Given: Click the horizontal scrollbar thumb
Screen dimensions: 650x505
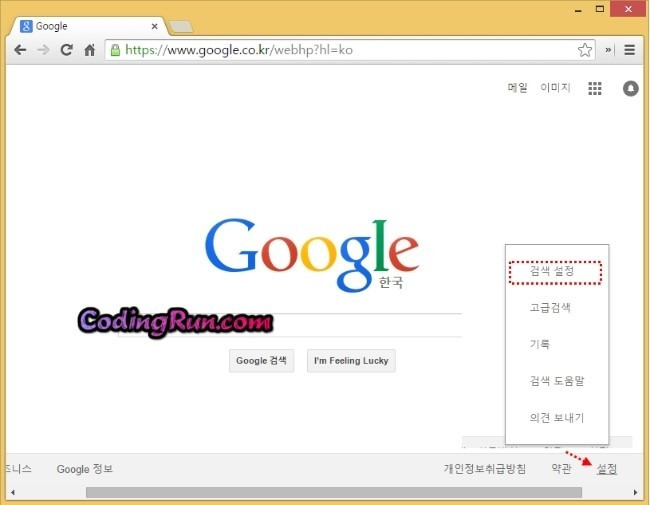Looking at the screenshot, I should point(334,493).
